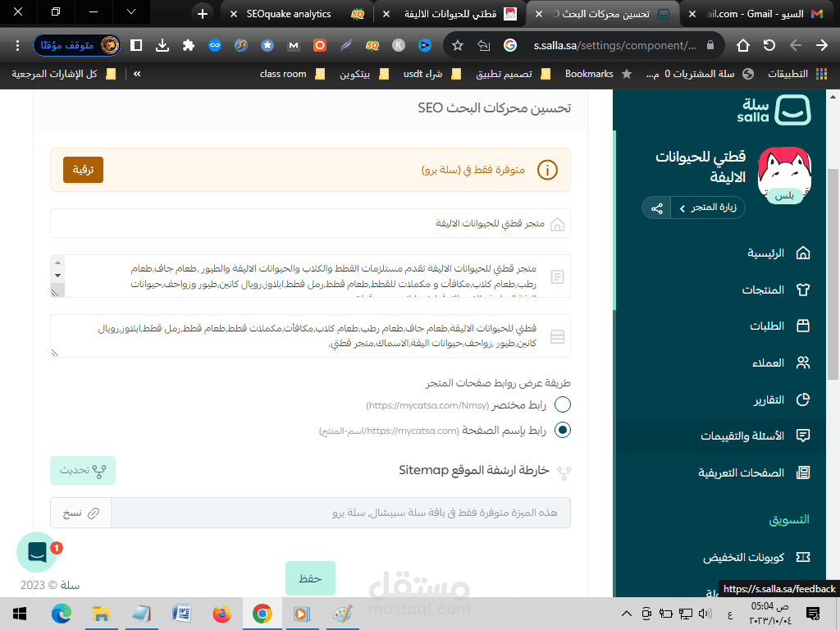Switch to قطتي للحيوانات الاليفة browser tab
The width and height of the screenshot is (840, 630).
coord(450,14)
